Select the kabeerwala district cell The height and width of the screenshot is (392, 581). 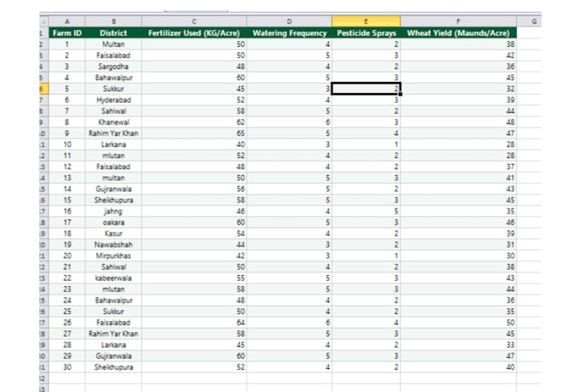(x=114, y=278)
